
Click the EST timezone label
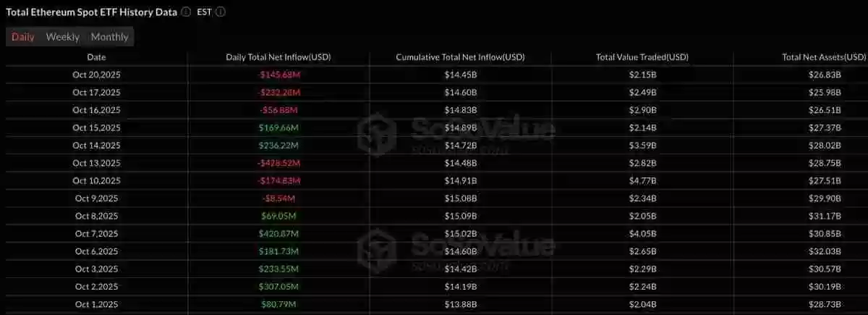[x=205, y=12]
